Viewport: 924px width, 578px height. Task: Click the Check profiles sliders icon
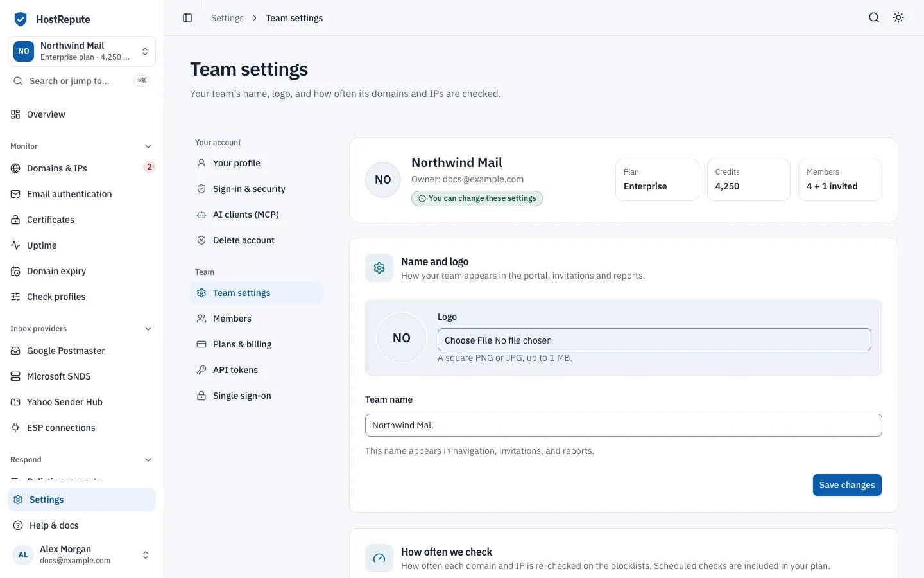click(15, 297)
